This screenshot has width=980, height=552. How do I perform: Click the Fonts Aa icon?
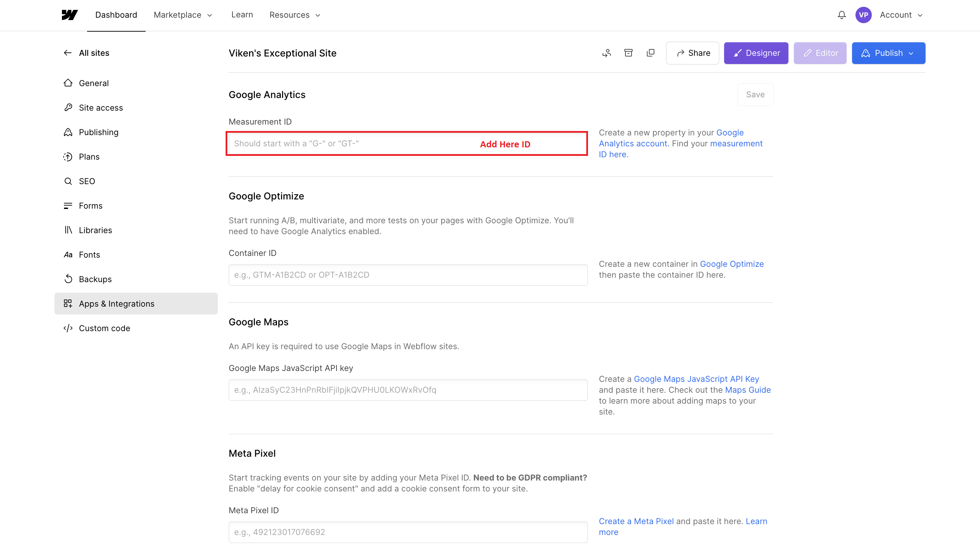click(x=68, y=255)
